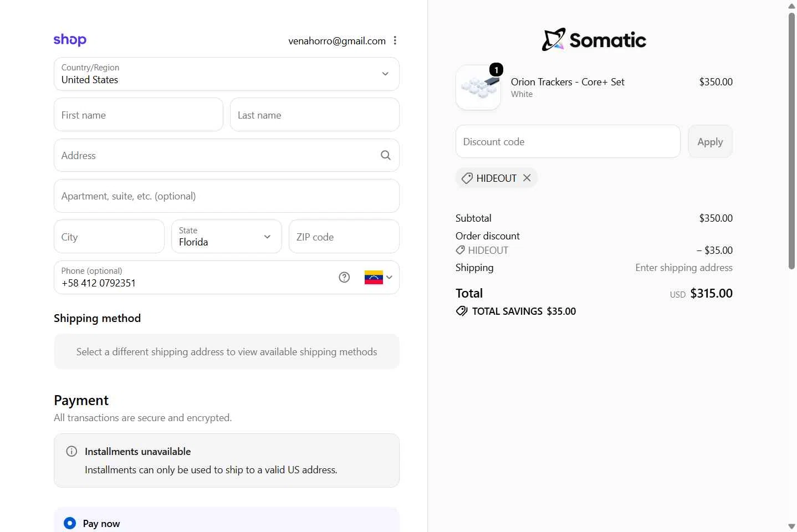Click the Enter shipping address text
Screen dimensions: 797x532
pyautogui.click(x=684, y=268)
